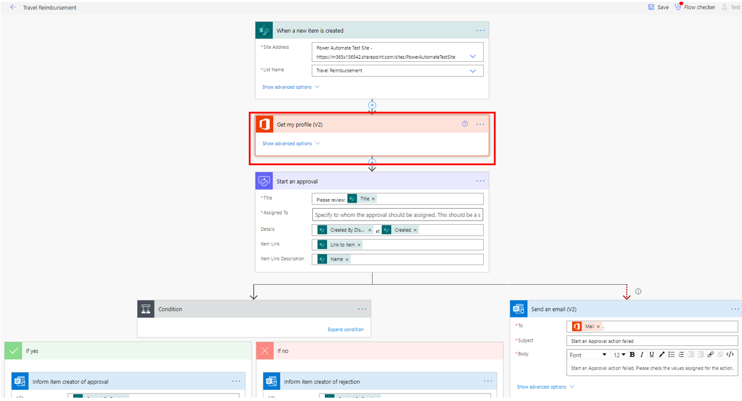This screenshot has height=401, width=742.
Task: Open the font size 12 dropdown
Action: (x=619, y=355)
